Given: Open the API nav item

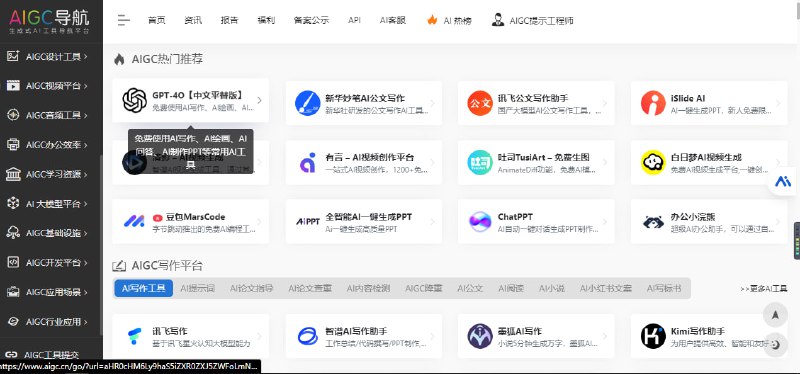Looking at the screenshot, I should tap(354, 20).
